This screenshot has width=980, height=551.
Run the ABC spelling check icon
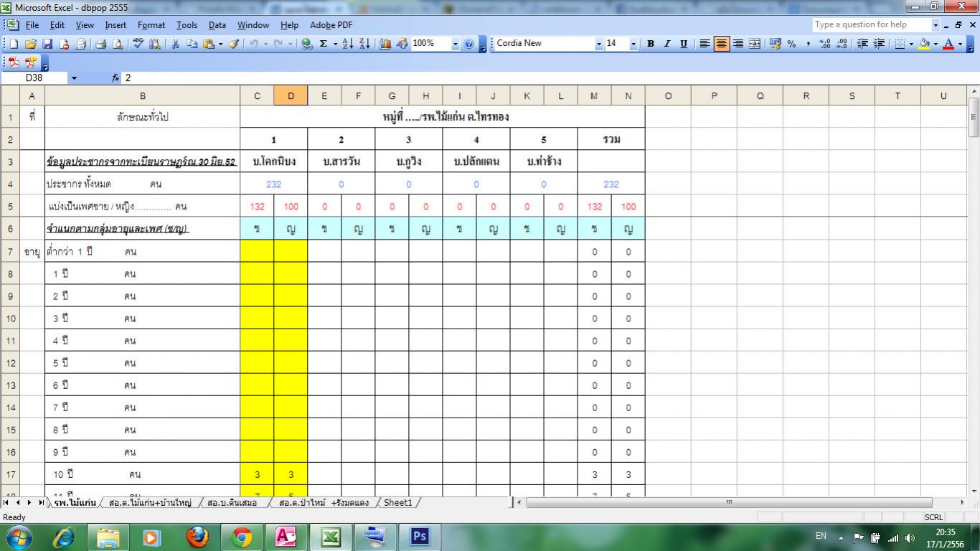point(138,44)
